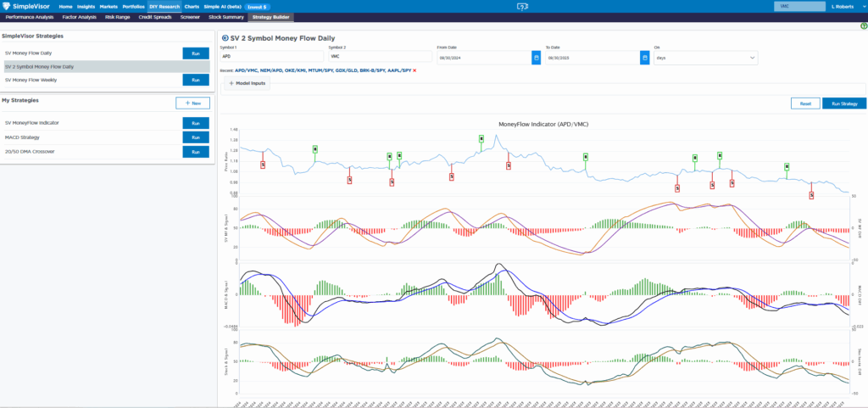Screen dimensions: 868x408
Task: Switch to the Factor Analysis tab
Action: pos(80,17)
